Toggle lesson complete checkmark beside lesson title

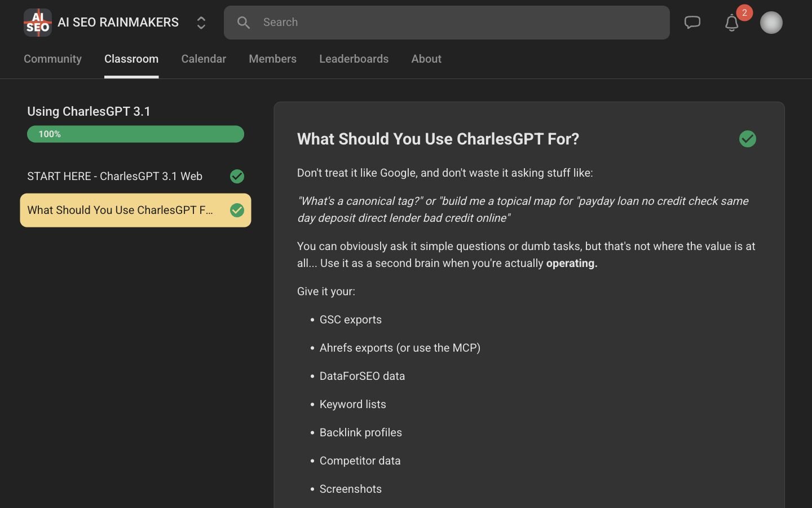[x=748, y=139]
